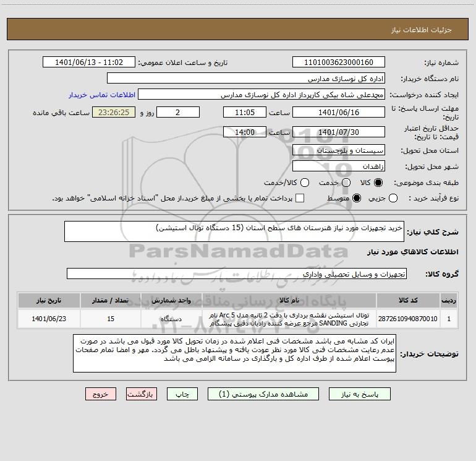Screen dimensions: 476x461
Task: Click the province field سیستان و بلوچستان
Action: (339, 150)
